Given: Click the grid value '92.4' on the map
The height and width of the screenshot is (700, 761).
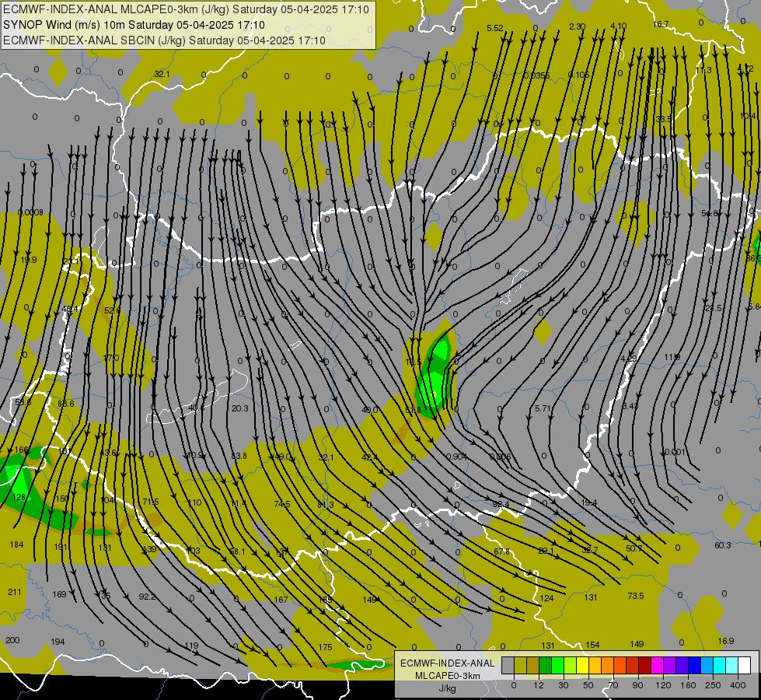Looking at the screenshot, I should coord(501,504).
